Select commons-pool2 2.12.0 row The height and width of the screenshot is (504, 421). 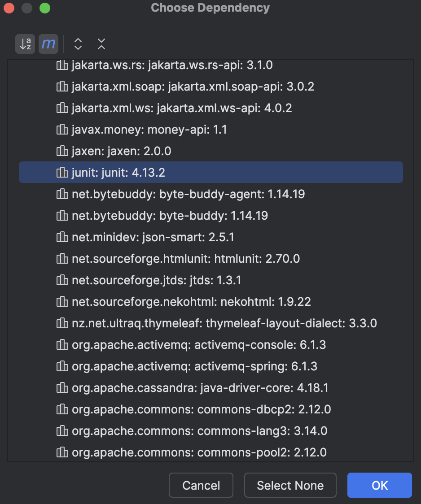210,452
